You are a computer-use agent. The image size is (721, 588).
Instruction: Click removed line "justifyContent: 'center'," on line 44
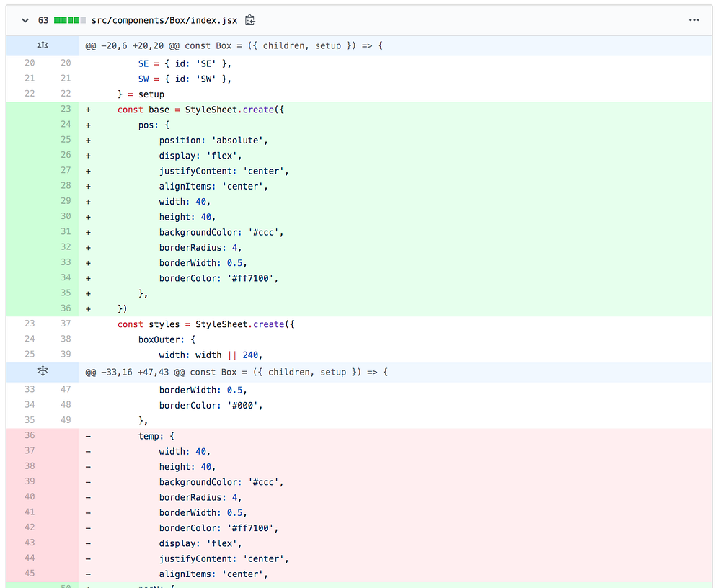[x=224, y=558]
